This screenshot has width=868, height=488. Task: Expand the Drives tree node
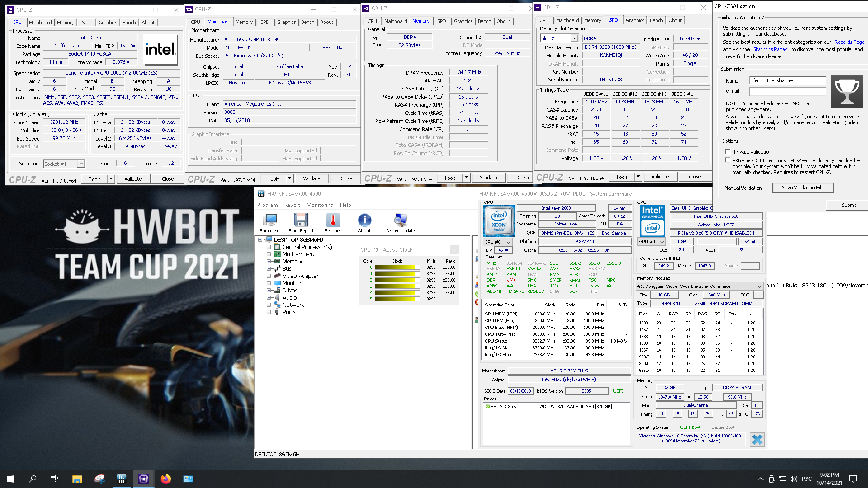point(269,290)
